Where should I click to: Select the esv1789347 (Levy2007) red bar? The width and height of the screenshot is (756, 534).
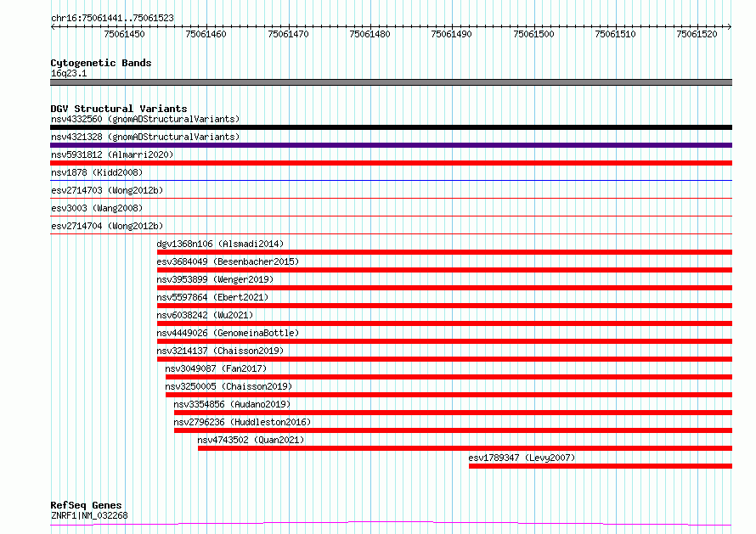601,466
